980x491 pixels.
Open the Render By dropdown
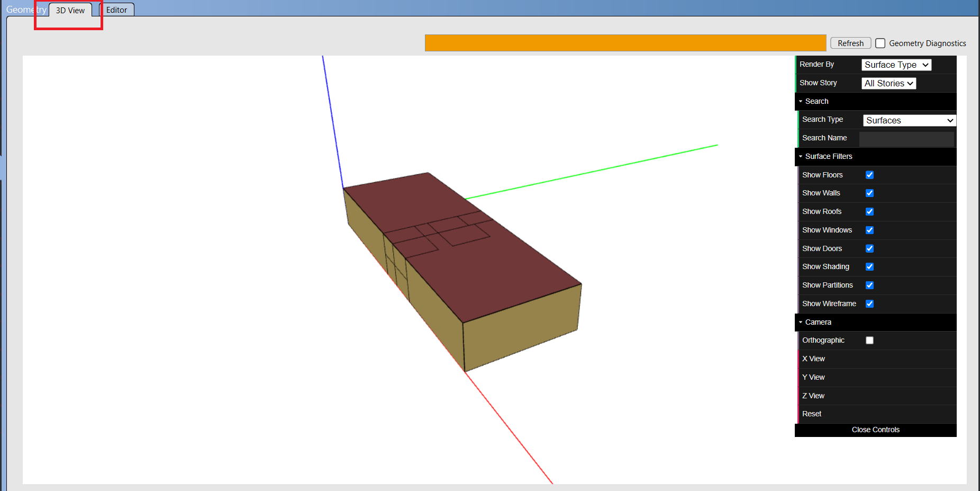(x=896, y=65)
